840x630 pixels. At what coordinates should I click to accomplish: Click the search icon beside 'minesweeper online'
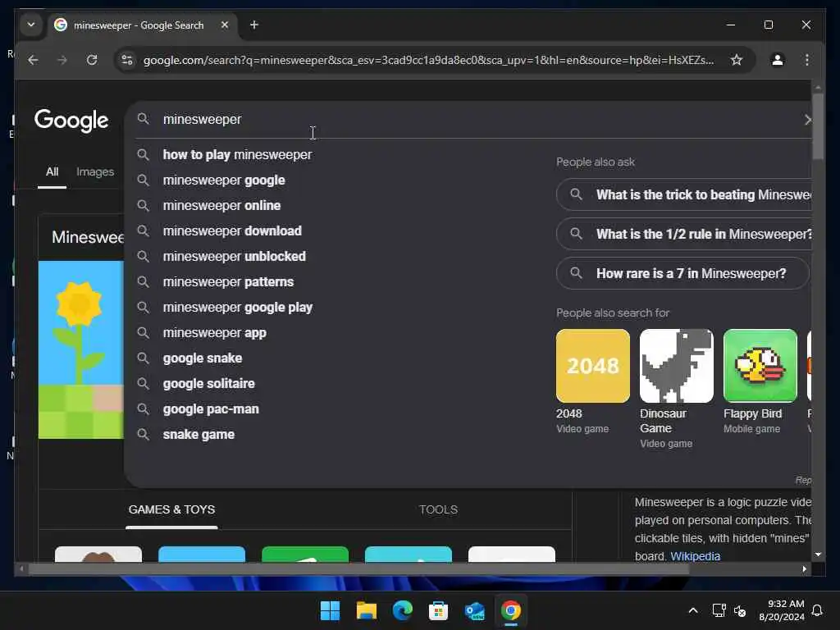[x=143, y=206]
